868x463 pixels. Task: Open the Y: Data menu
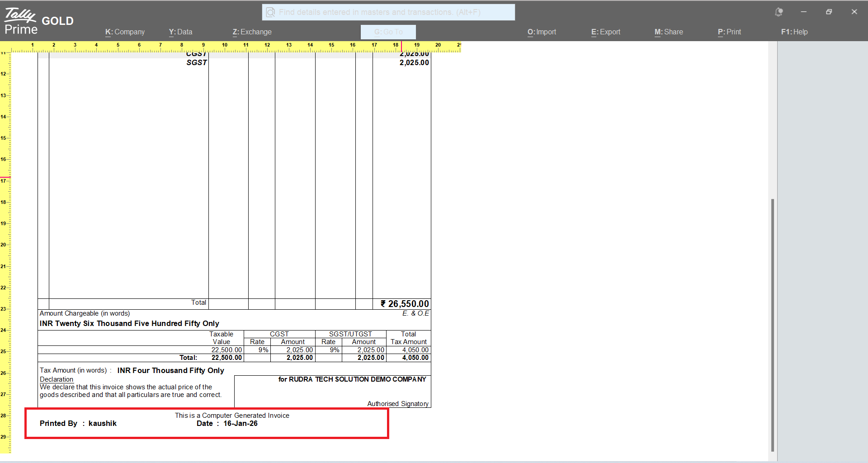pos(180,32)
